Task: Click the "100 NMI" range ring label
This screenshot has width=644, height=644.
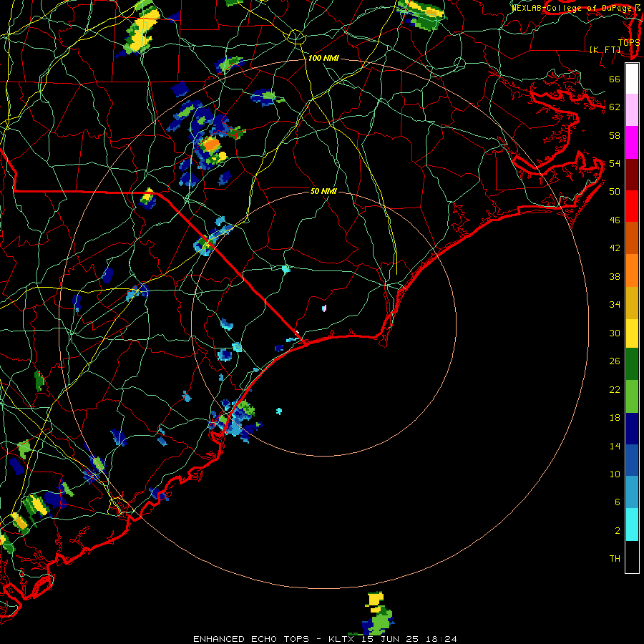Action: tap(323, 59)
